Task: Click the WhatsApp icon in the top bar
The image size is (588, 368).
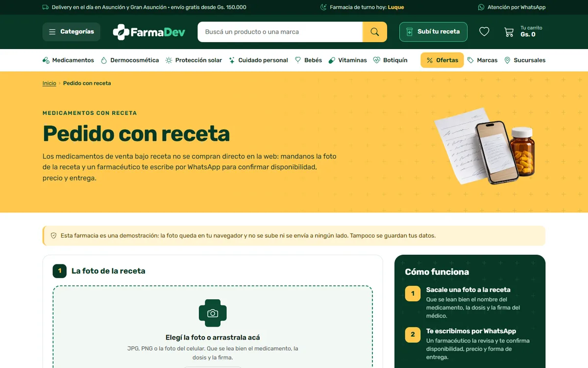Action: coord(481,7)
